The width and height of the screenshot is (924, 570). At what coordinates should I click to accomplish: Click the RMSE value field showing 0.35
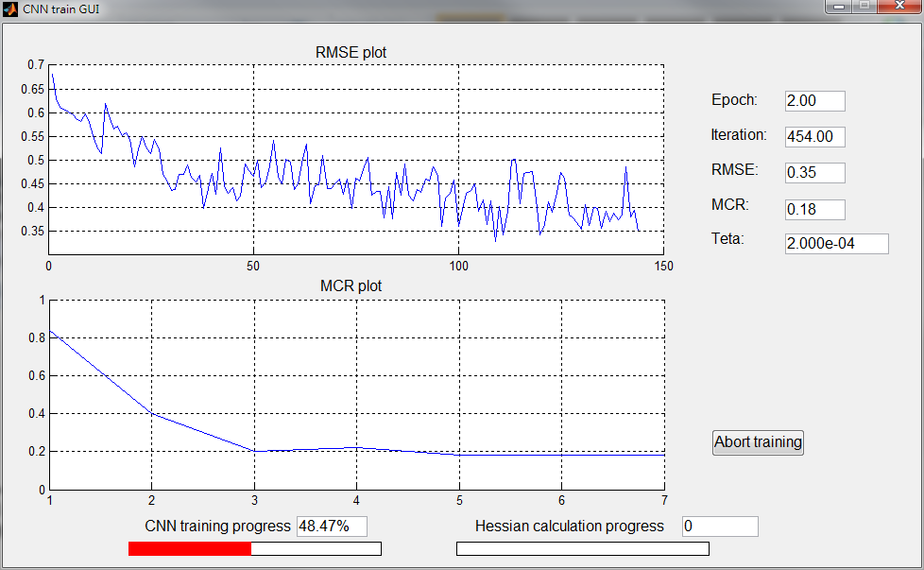[815, 173]
